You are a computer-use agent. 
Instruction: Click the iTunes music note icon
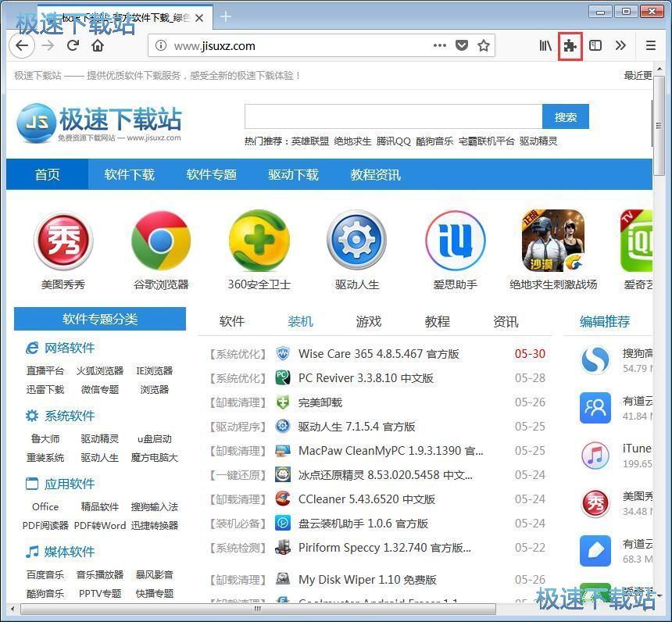click(x=595, y=456)
